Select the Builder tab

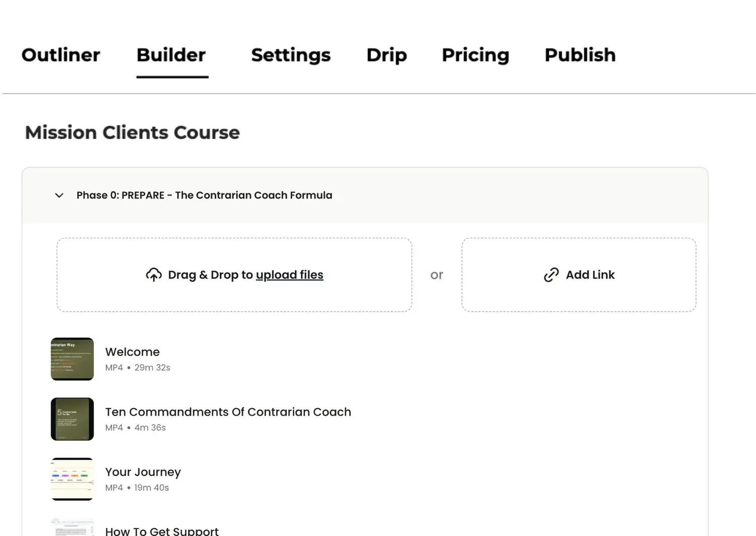click(x=171, y=55)
